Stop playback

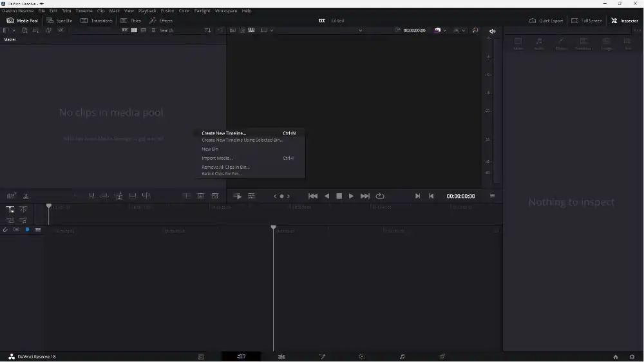click(339, 196)
